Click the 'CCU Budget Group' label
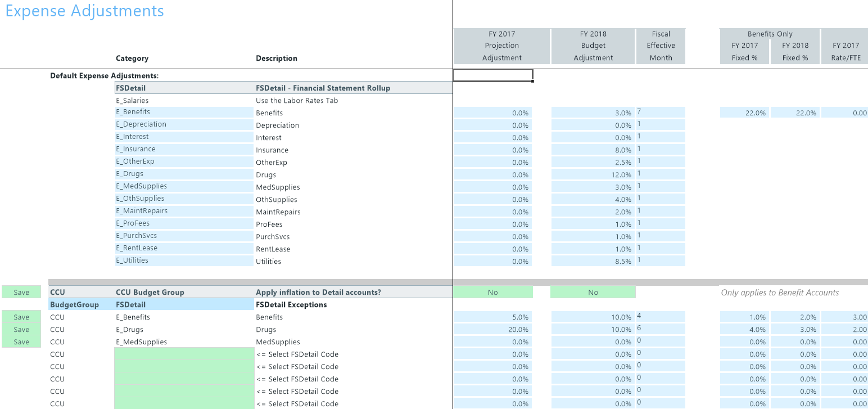Viewport: 868px width, 409px height. coord(150,292)
